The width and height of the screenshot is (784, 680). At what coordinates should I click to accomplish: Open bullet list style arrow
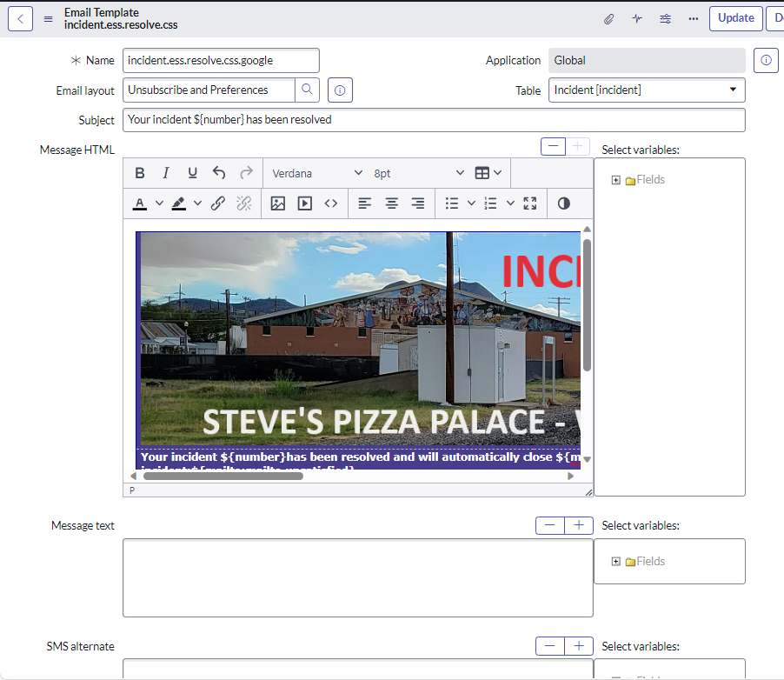(x=471, y=203)
